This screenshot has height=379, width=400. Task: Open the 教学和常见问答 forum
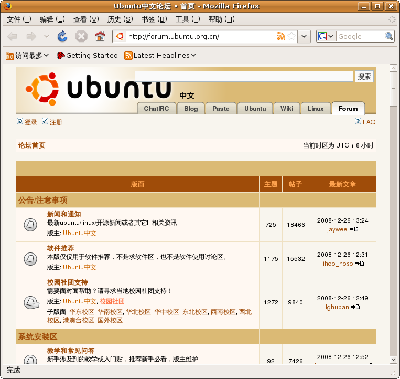(70, 351)
